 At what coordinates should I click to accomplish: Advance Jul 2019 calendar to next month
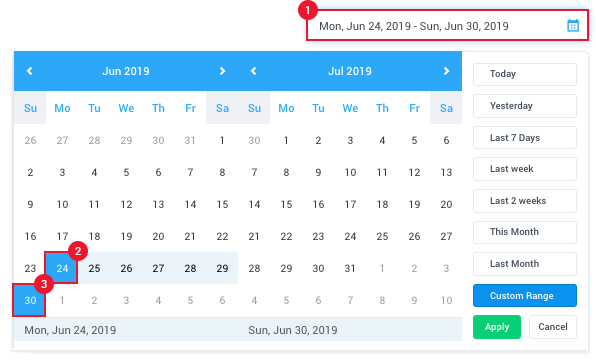(x=446, y=71)
